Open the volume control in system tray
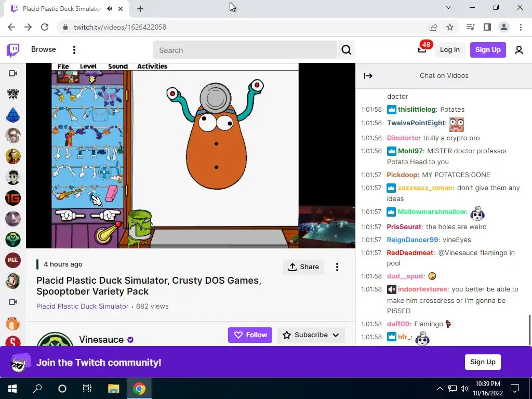The image size is (532, 399). 464,389
